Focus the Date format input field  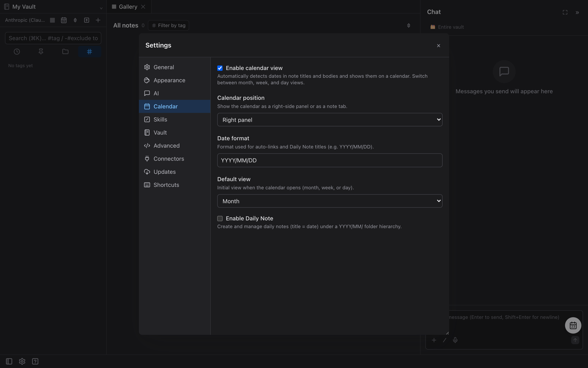pyautogui.click(x=330, y=160)
